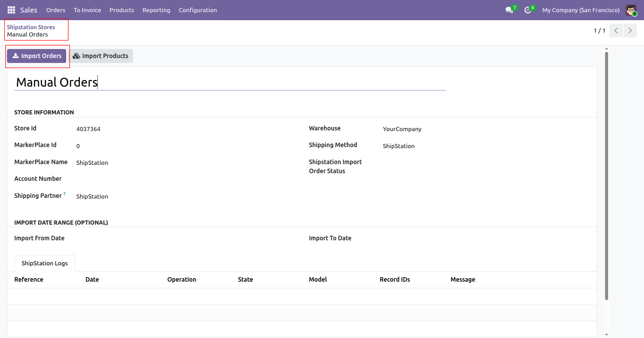Click the Import Orders button
This screenshot has width=644, height=338.
(37, 56)
